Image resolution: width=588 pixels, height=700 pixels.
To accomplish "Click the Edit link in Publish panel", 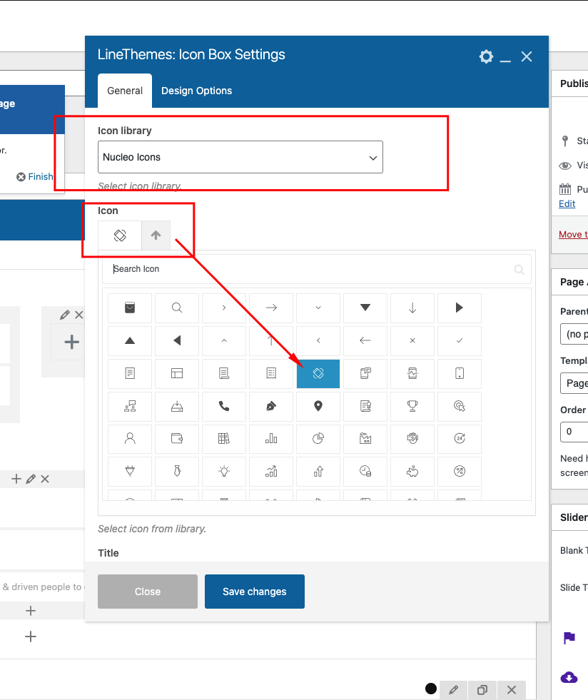I will [567, 203].
